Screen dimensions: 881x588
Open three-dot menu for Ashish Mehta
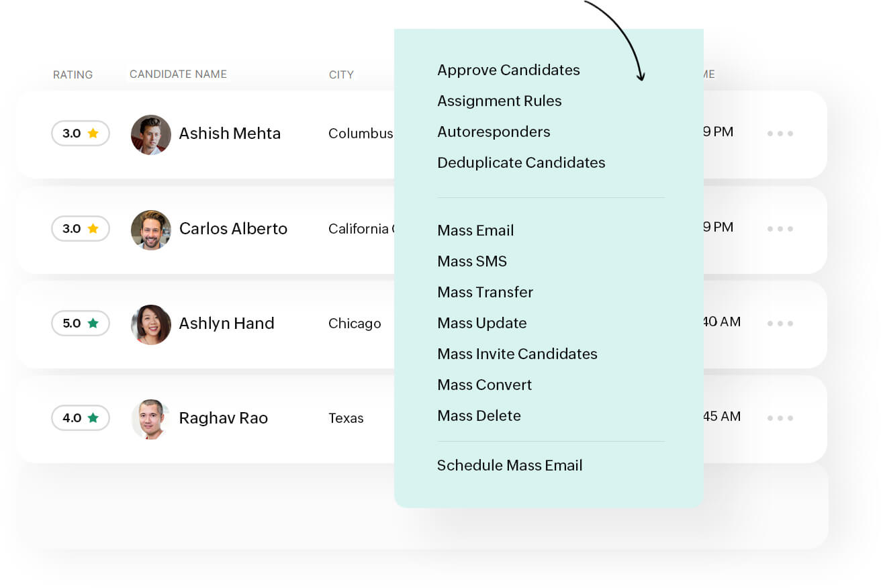[x=780, y=134]
